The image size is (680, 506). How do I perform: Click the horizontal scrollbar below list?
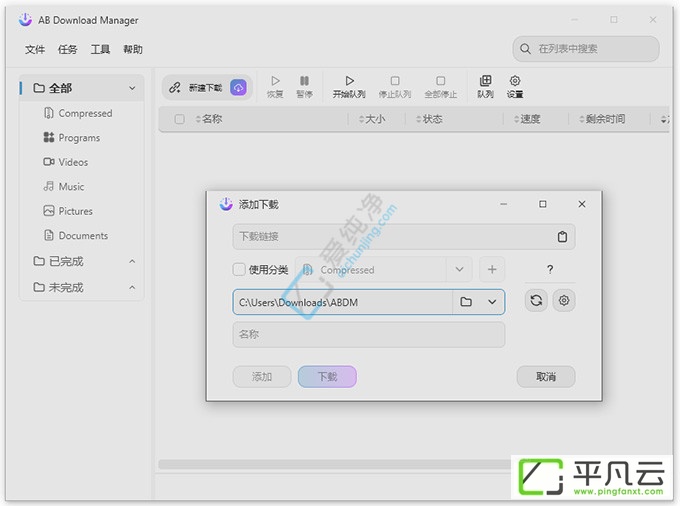pos(334,464)
